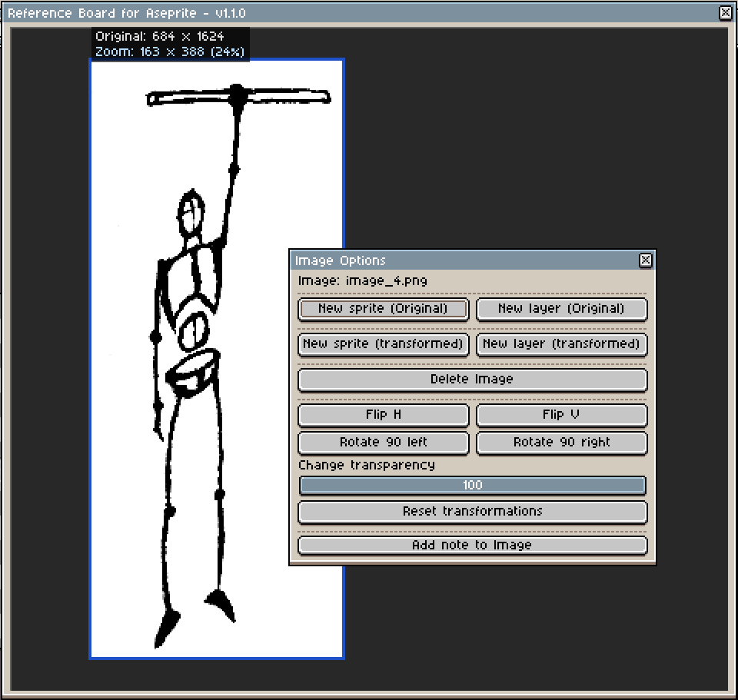This screenshot has height=700, width=738.
Task: Click the Zoom 163 x 388 (24%) label
Action: (x=170, y=51)
